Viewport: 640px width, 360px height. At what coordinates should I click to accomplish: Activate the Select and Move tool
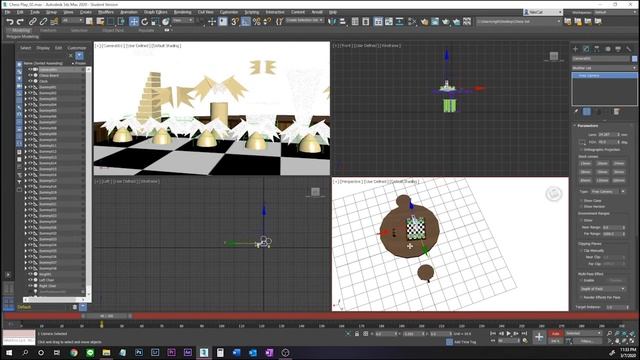tap(134, 22)
